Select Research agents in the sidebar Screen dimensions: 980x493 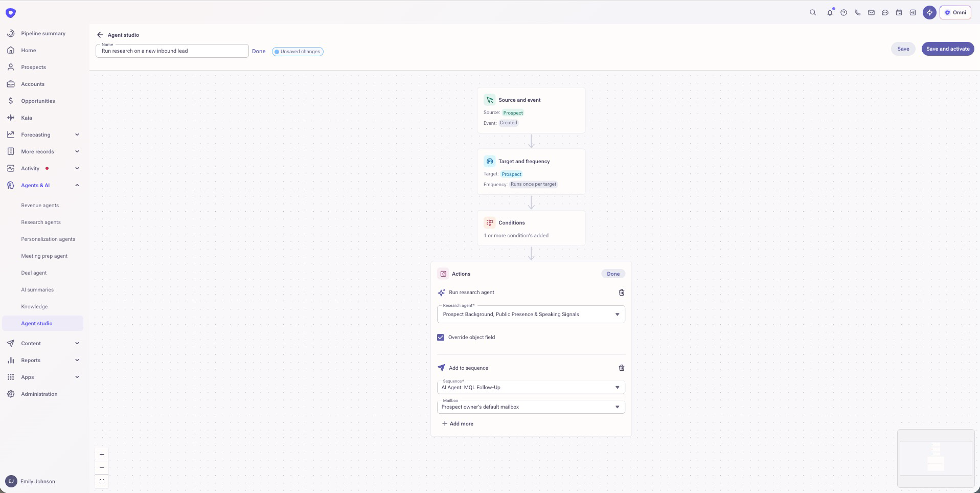[41, 222]
